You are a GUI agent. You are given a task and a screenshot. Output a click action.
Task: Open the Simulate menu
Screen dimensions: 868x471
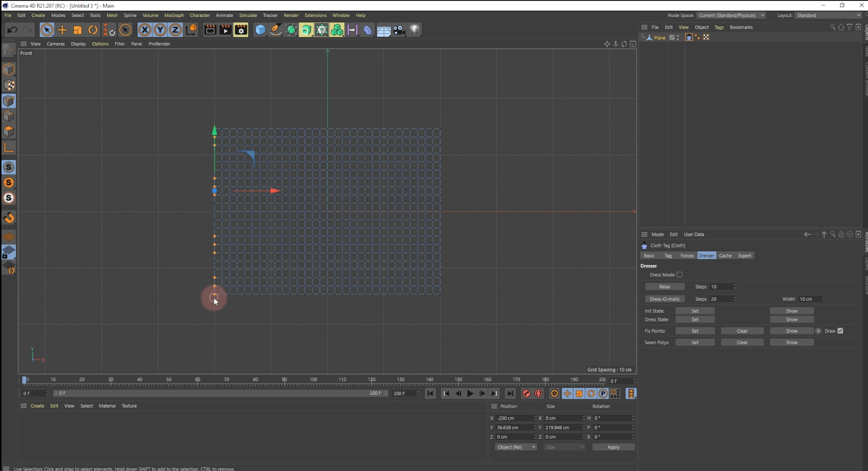[x=248, y=15]
